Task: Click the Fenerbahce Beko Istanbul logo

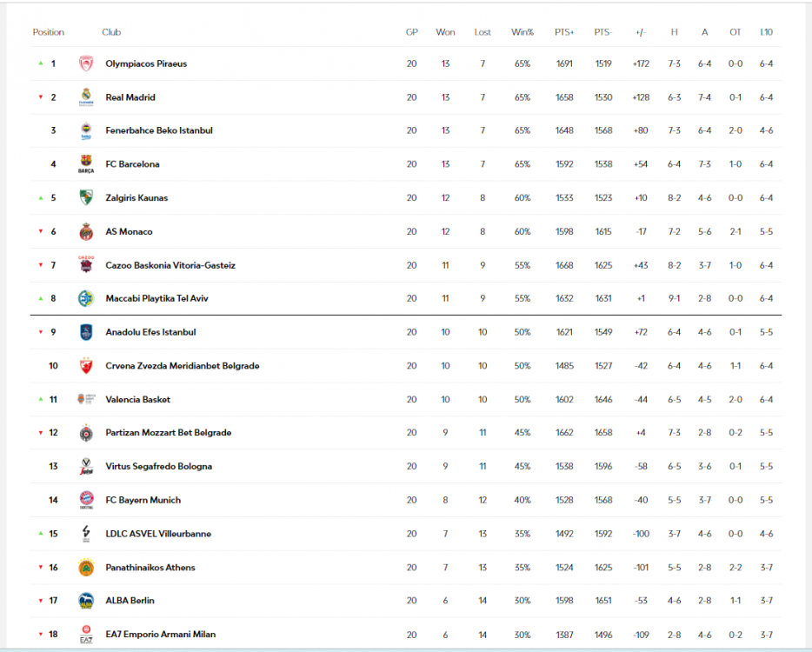Action: [86, 130]
